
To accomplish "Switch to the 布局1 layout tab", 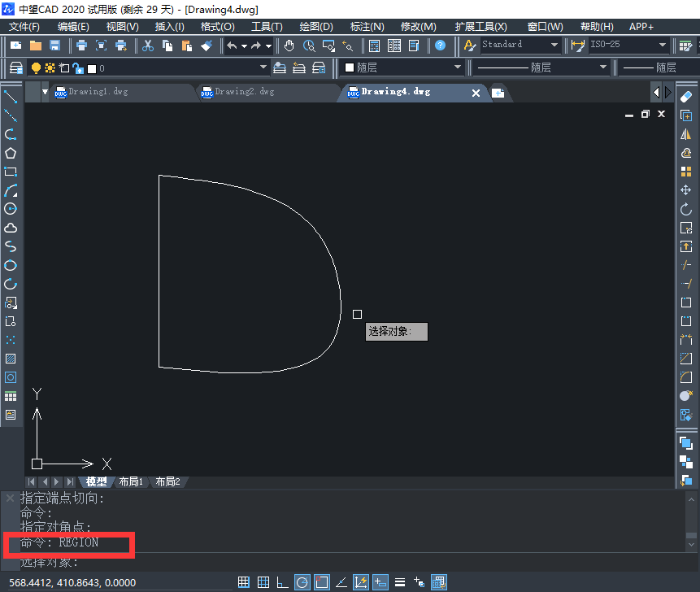I will pyautogui.click(x=131, y=481).
